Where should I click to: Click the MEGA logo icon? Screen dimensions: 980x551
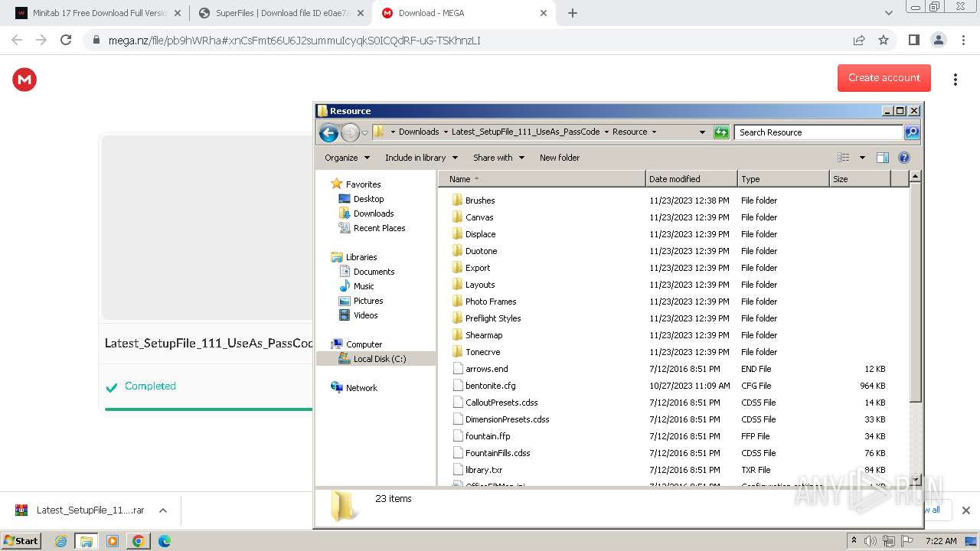(24, 80)
